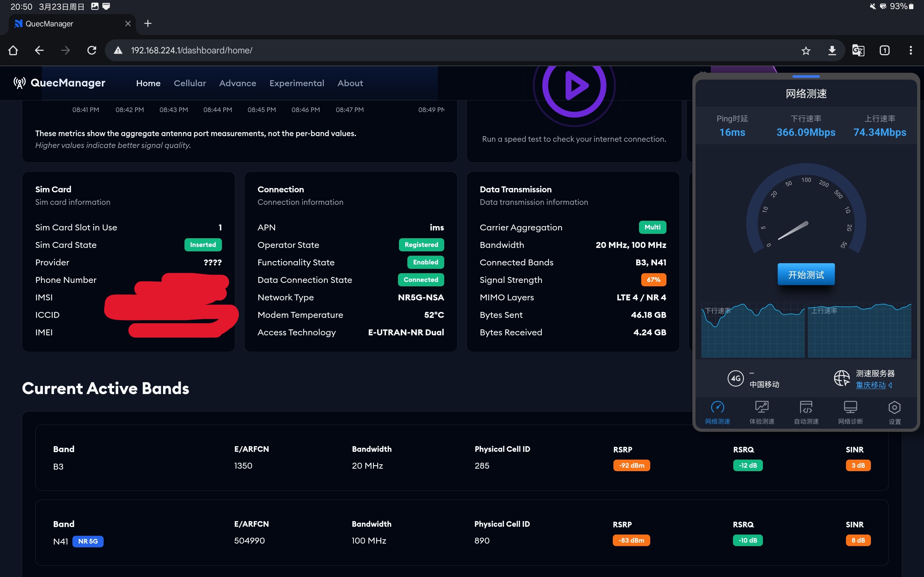Open a new tab with plus
Screen dimensions: 924x577
click(148, 24)
